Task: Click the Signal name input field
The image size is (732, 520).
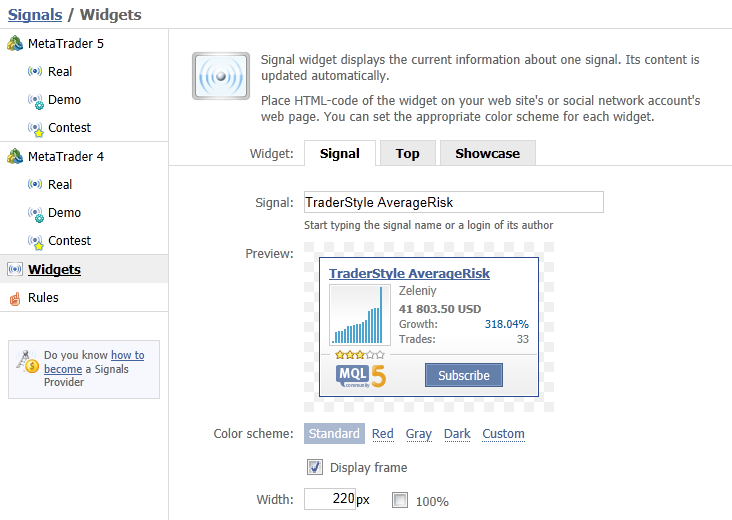Action: tap(454, 202)
